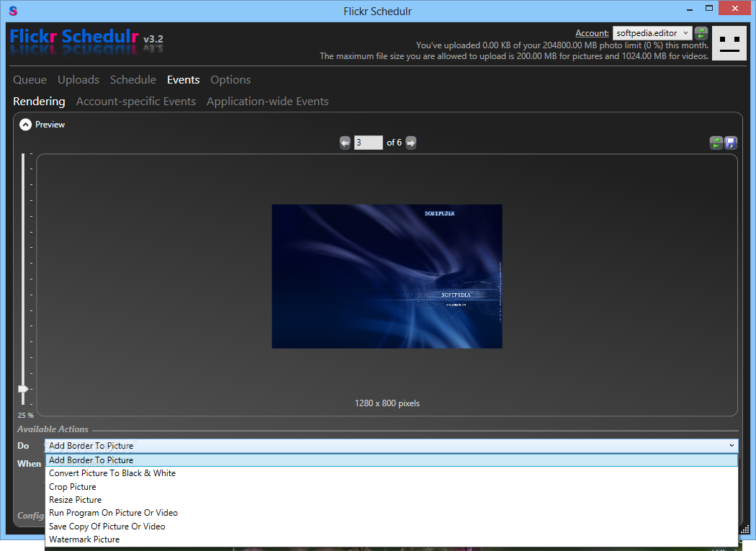Click the save preview disk icon
This screenshot has height=551, width=756.
coord(731,143)
